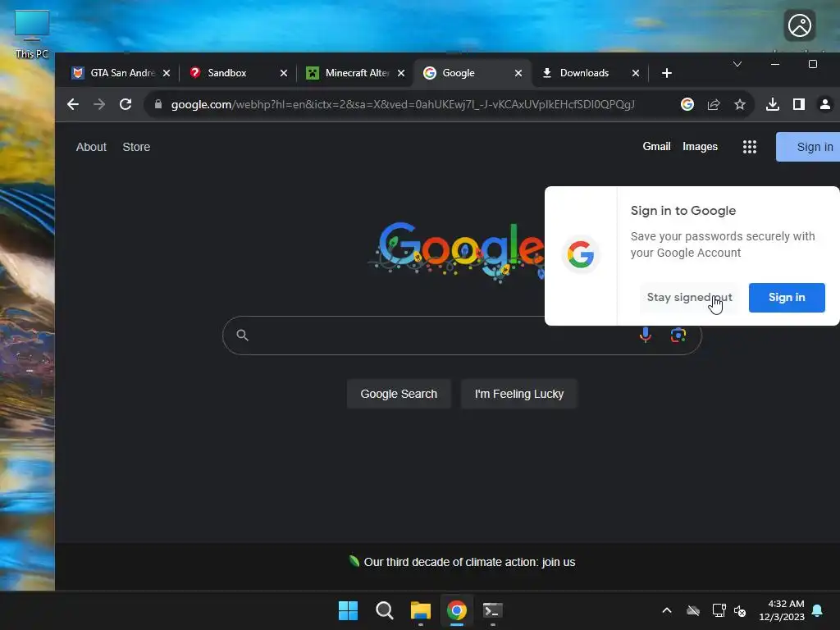Click the Chrome taskbar icon

click(457, 610)
